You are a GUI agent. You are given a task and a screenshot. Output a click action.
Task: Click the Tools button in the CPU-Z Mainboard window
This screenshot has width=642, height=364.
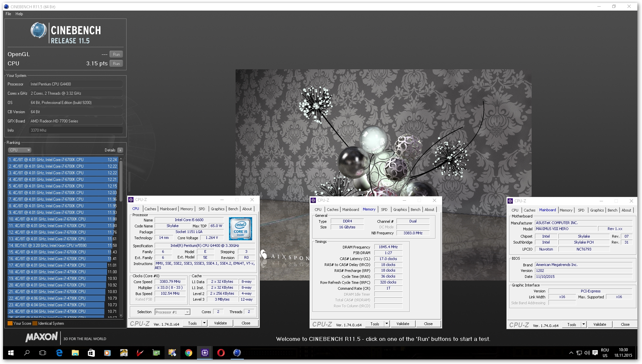click(572, 324)
